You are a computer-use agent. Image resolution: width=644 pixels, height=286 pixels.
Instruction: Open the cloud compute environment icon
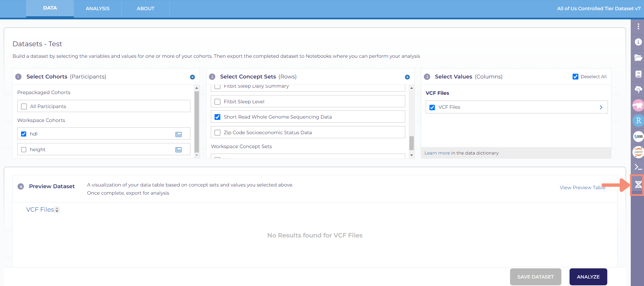point(638,90)
